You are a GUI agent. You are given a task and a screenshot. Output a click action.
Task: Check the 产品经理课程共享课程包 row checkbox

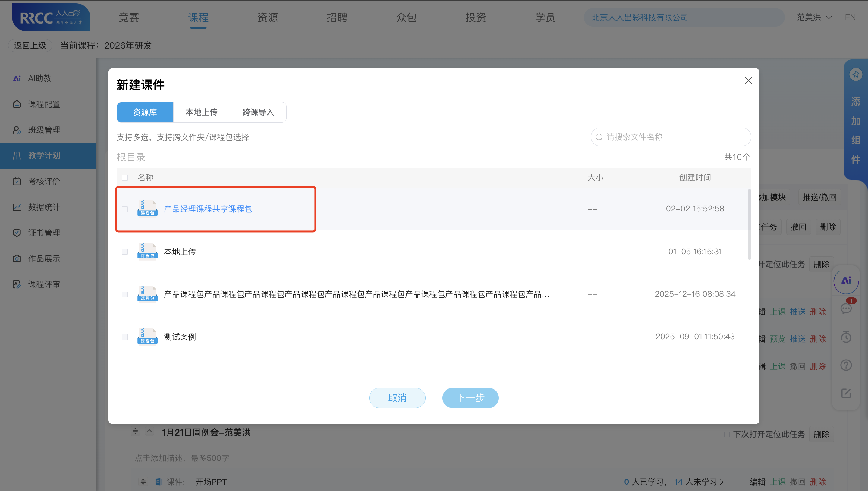click(125, 209)
